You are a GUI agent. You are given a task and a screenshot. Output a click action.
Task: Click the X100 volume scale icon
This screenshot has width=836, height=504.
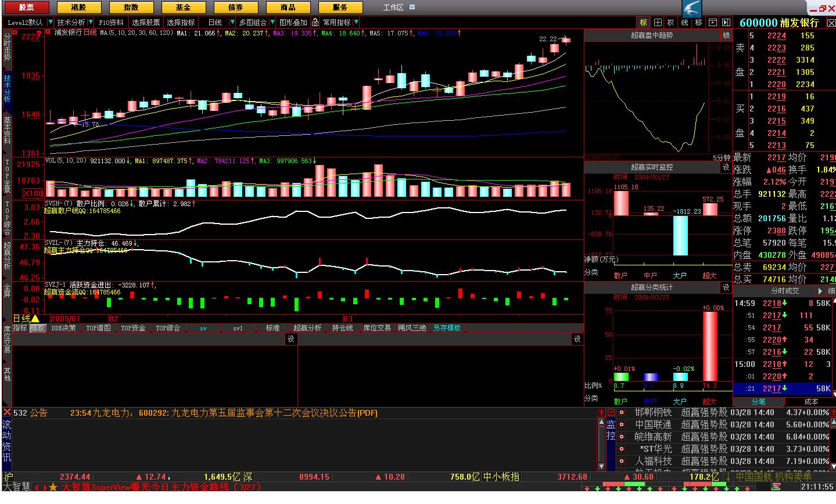point(34,193)
